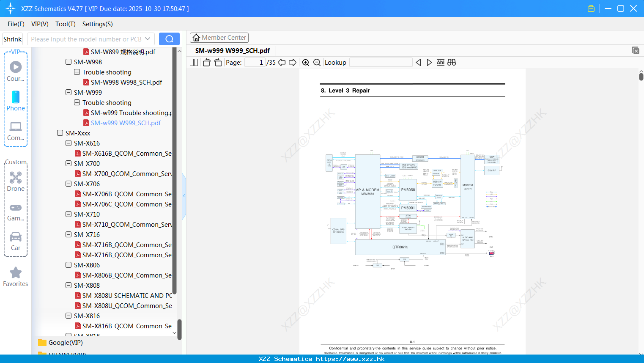Click the tab list icon at far right
The height and width of the screenshot is (363, 644).
(636, 50)
